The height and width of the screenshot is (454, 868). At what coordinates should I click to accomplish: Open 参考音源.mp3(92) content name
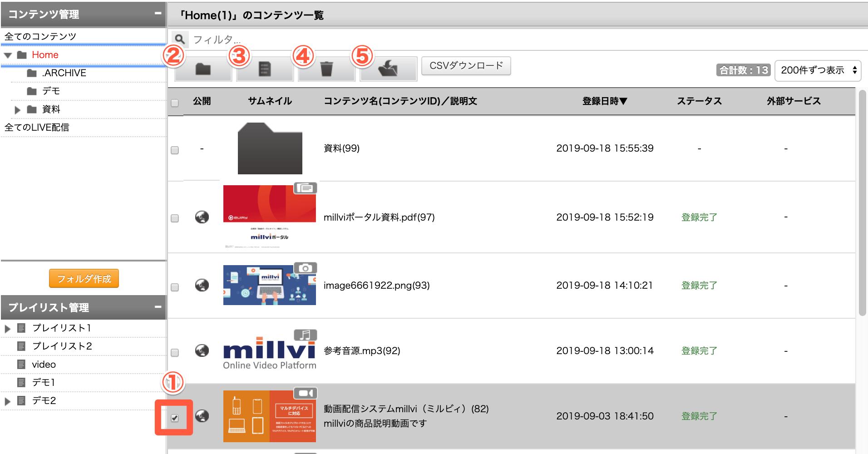click(362, 351)
